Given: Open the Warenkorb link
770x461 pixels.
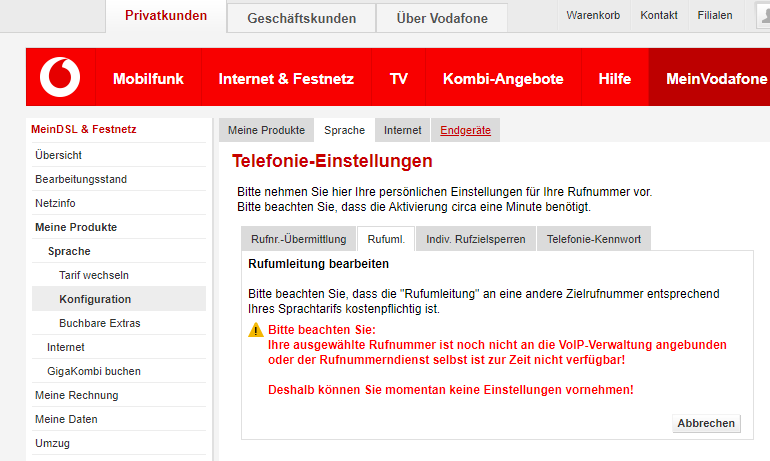Looking at the screenshot, I should (593, 15).
